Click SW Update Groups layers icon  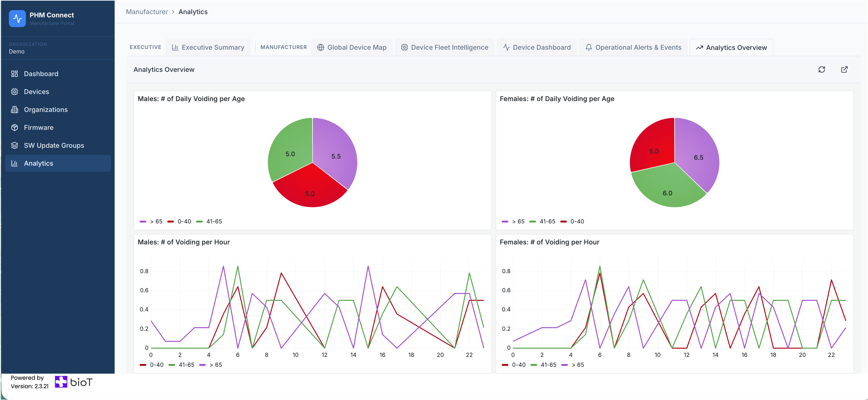pyautogui.click(x=14, y=145)
